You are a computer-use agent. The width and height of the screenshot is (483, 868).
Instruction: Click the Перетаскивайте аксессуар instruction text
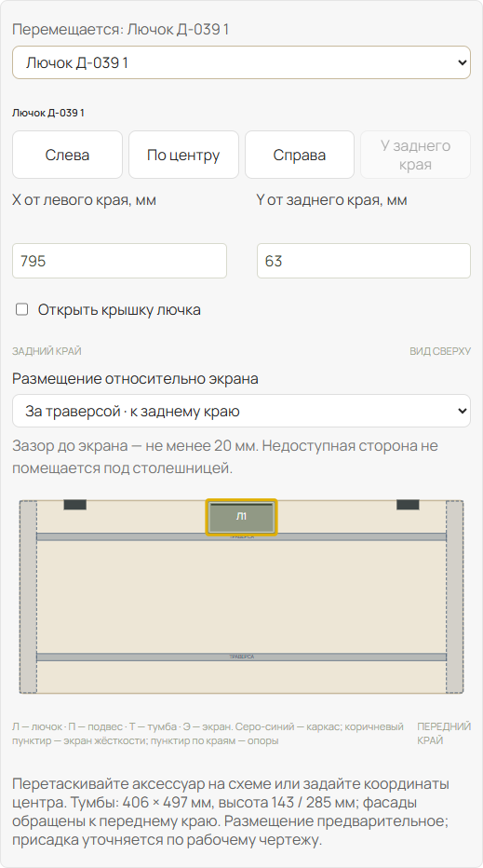click(231, 811)
